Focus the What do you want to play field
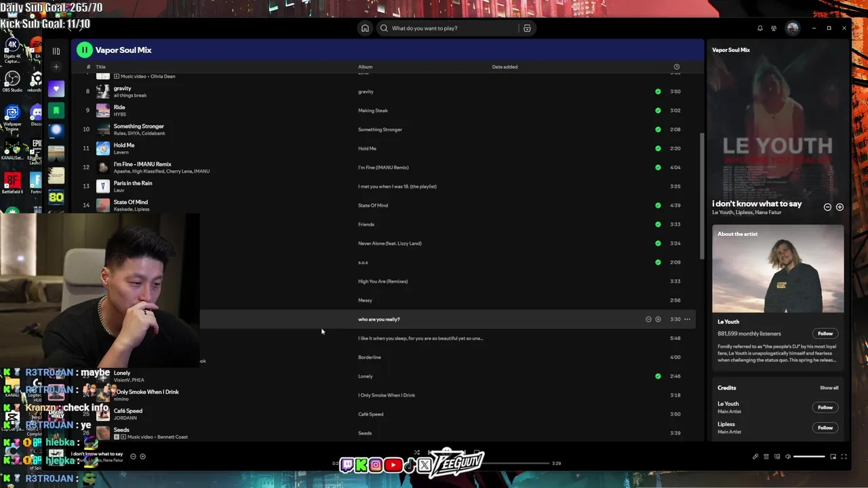 pyautogui.click(x=448, y=28)
